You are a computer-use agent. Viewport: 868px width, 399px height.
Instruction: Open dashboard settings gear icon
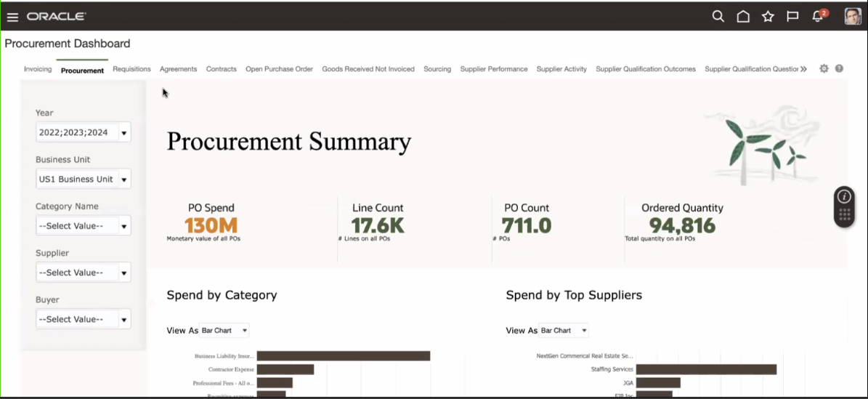point(824,69)
